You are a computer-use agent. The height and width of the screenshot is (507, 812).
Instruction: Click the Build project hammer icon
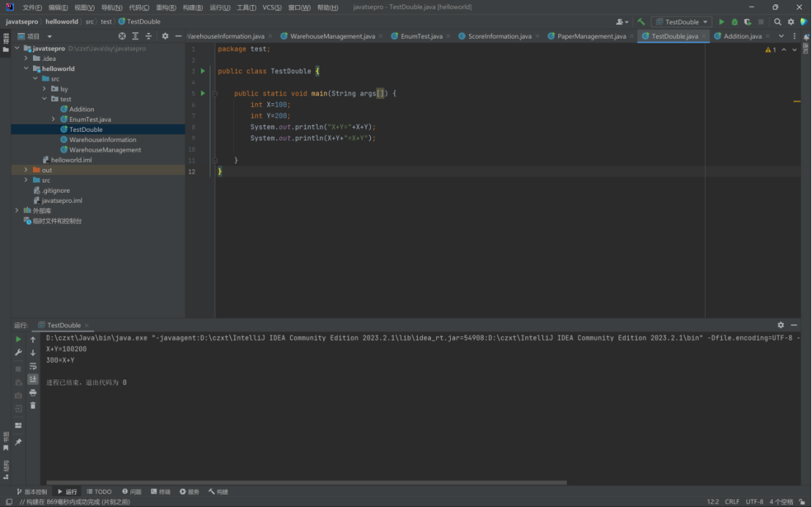(x=641, y=22)
